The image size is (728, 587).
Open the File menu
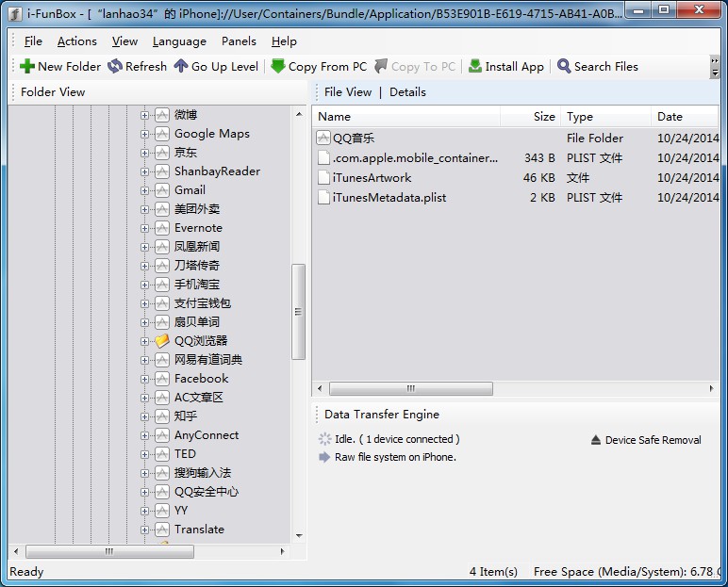tap(33, 41)
